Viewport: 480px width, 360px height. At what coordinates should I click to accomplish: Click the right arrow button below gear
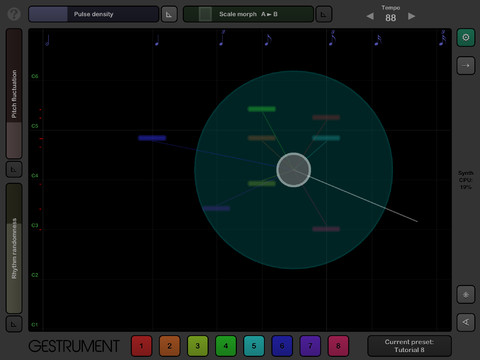(466, 66)
